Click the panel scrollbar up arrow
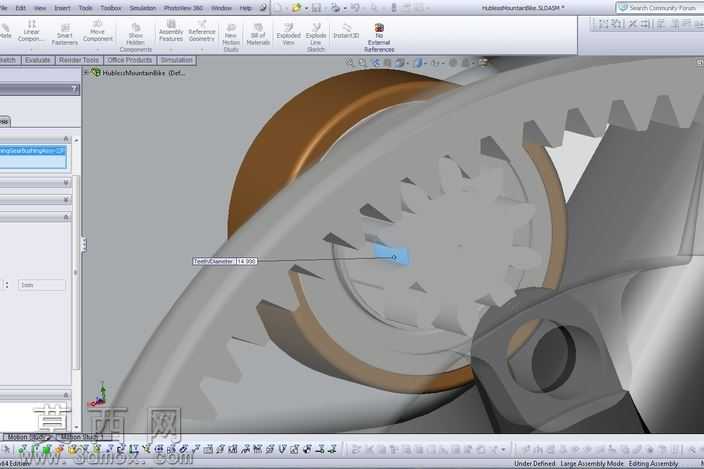The width and height of the screenshot is (704, 469). point(76,140)
